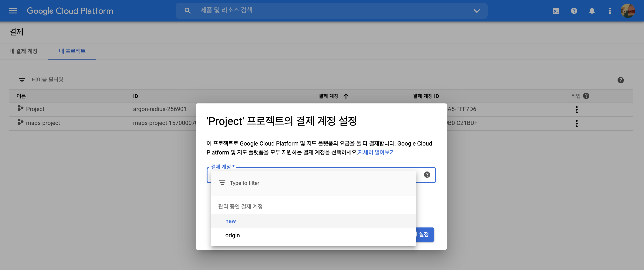Select the Project name cell
Viewport: 644px width, 270px height.
(x=35, y=109)
